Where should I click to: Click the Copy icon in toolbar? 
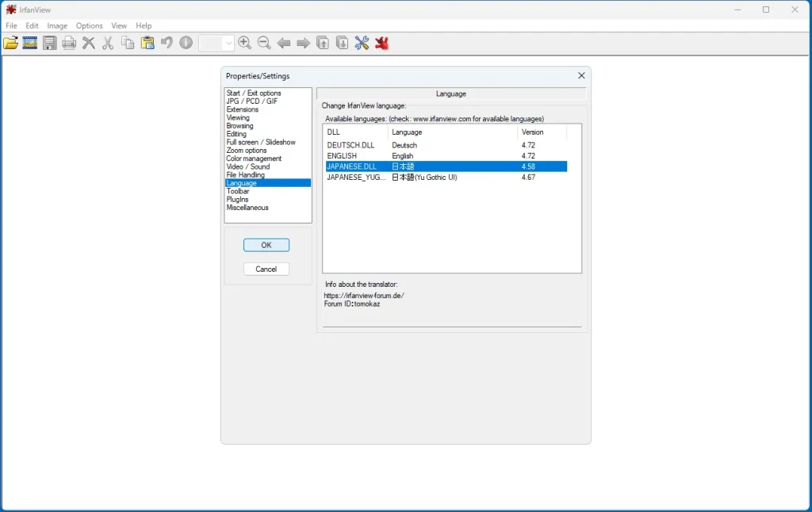128,43
